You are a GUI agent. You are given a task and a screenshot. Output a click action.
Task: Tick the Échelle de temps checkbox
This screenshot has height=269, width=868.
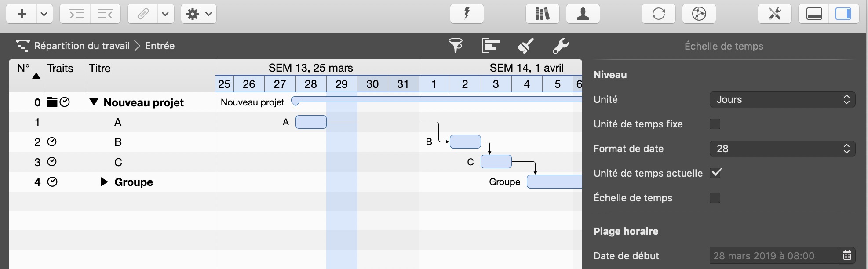pos(715,198)
